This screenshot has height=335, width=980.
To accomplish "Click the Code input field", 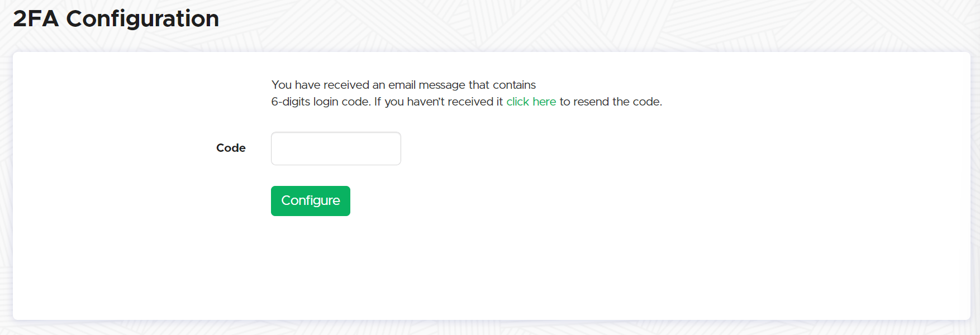I will click(336, 149).
